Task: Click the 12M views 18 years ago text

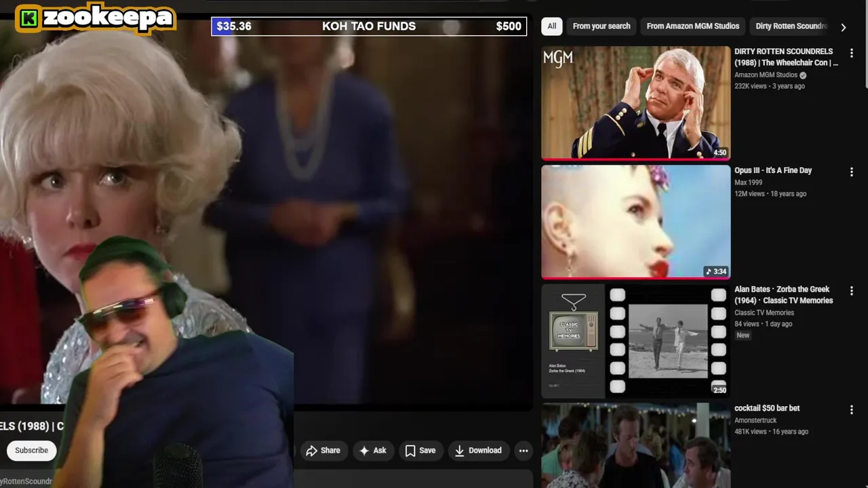Action: tap(770, 194)
